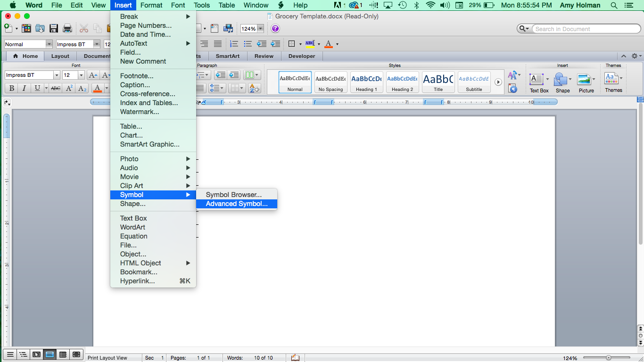
Task: Switch to the Review ribbon tab
Action: (x=264, y=56)
